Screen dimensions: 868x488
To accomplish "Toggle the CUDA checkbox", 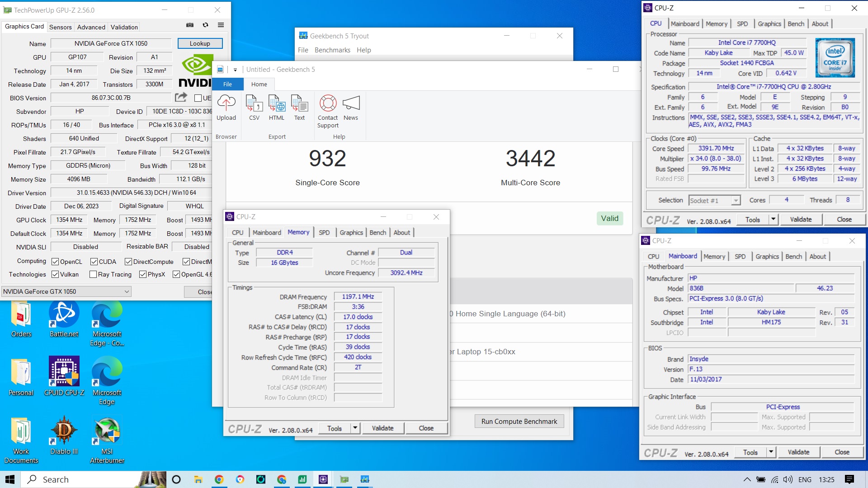I will (94, 262).
